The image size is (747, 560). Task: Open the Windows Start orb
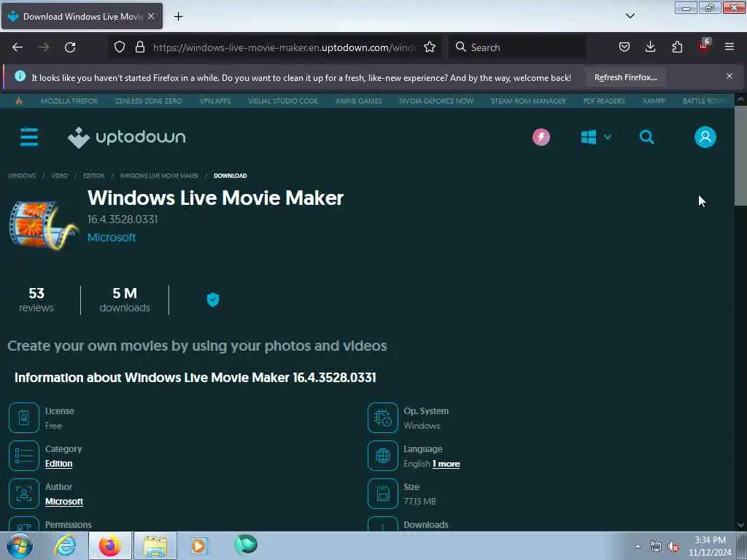[20, 545]
